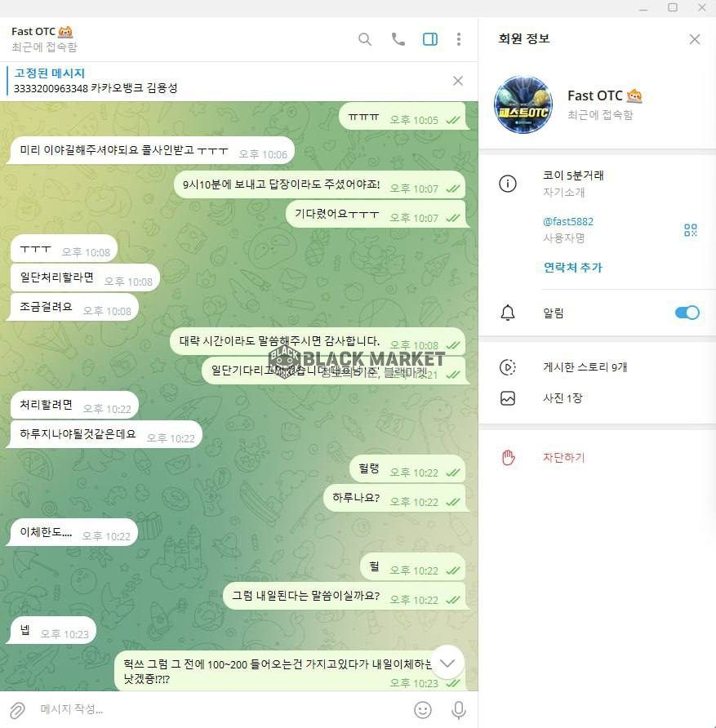716x728 pixels.
Task: Click the 메시지 작성 input field
Action: coord(223,709)
